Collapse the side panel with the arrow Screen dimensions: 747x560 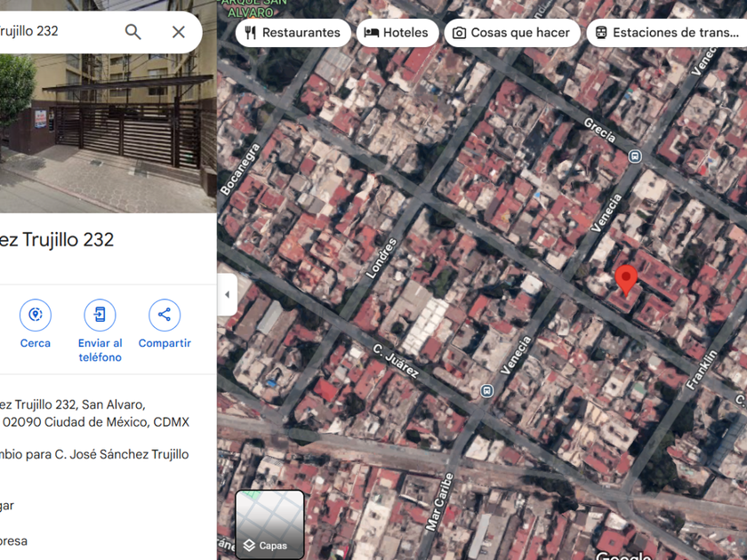(227, 294)
